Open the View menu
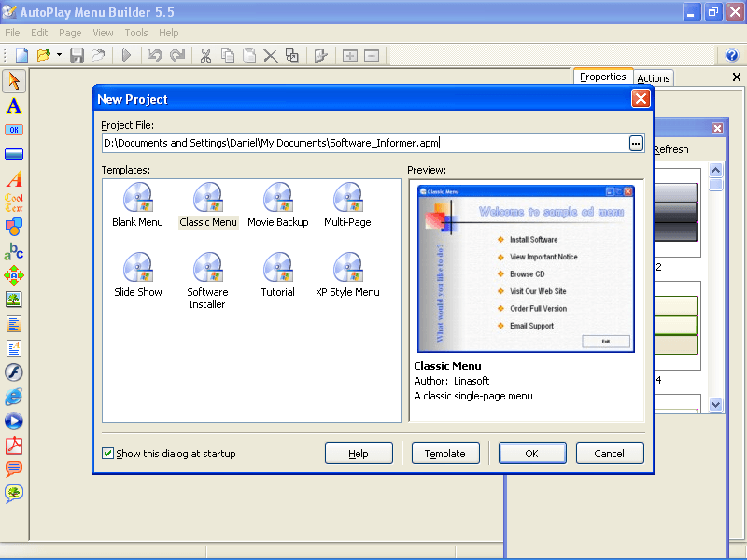 [103, 33]
